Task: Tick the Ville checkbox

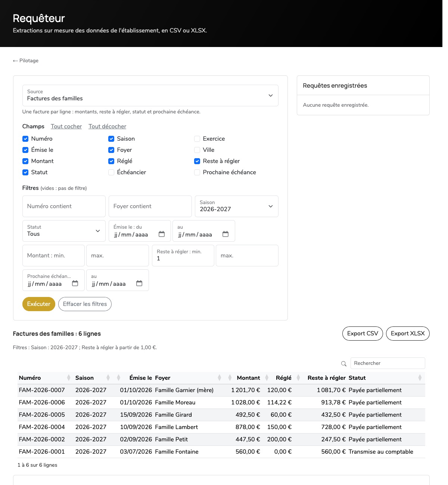Action: 197,150
